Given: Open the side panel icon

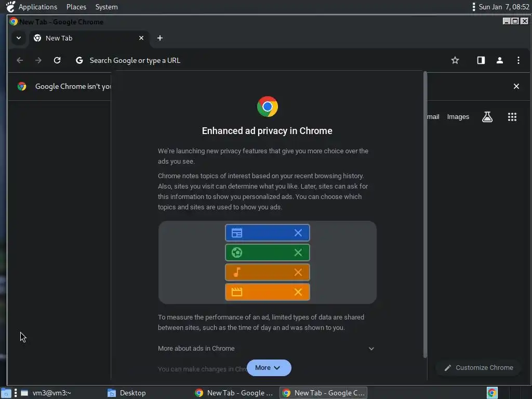Looking at the screenshot, I should coord(481,60).
